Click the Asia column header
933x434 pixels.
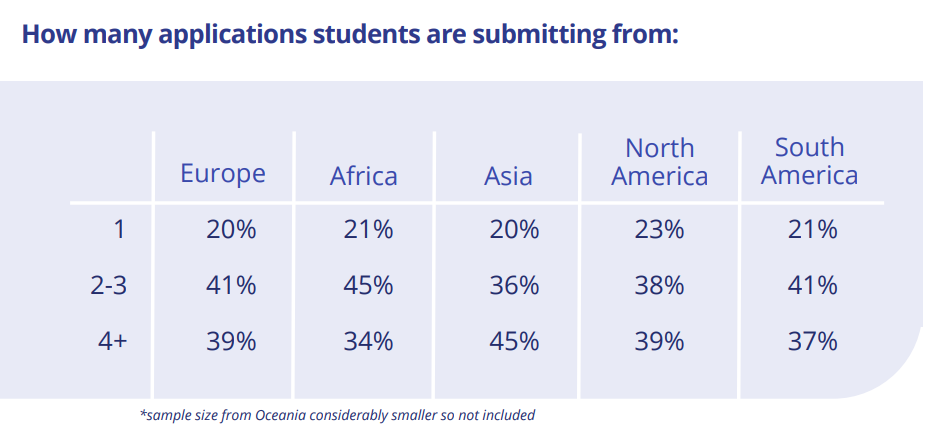pyautogui.click(x=508, y=176)
